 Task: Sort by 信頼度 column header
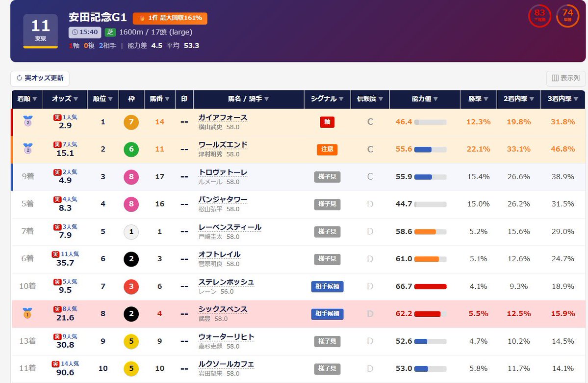pos(370,99)
